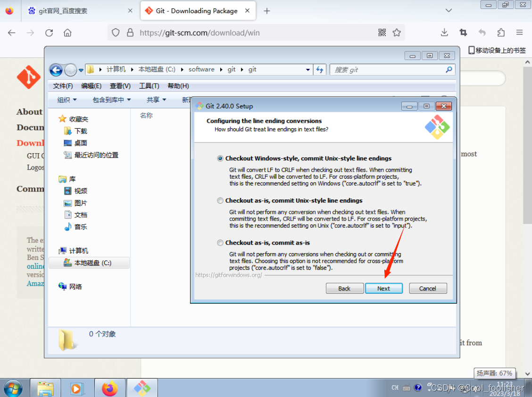Open the gitforwindows.org link in installer
The height and width of the screenshot is (397, 532).
tap(229, 275)
